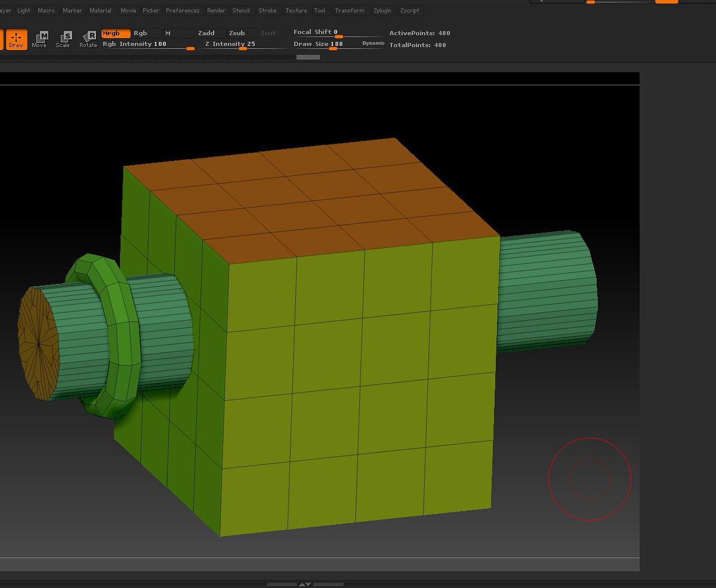The width and height of the screenshot is (716, 588).
Task: Switch to the Scale transform tool
Action: click(x=63, y=39)
